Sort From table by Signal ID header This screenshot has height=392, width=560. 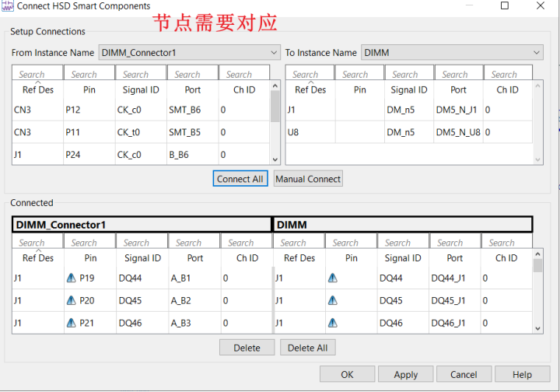pos(141,89)
